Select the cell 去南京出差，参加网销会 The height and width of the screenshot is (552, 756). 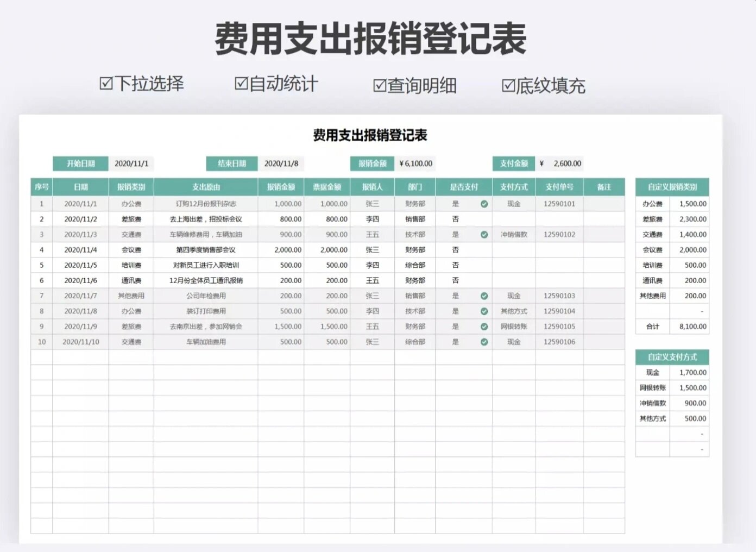point(206,327)
